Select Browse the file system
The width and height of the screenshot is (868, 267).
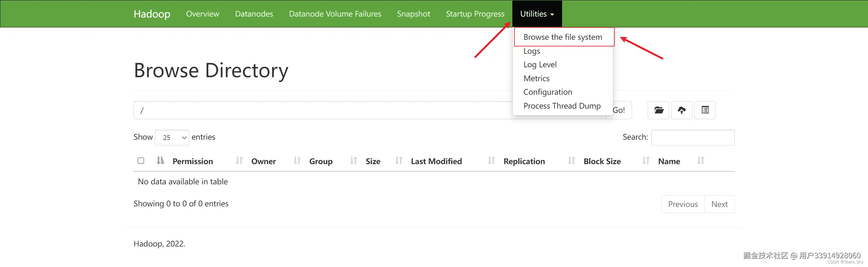(563, 37)
